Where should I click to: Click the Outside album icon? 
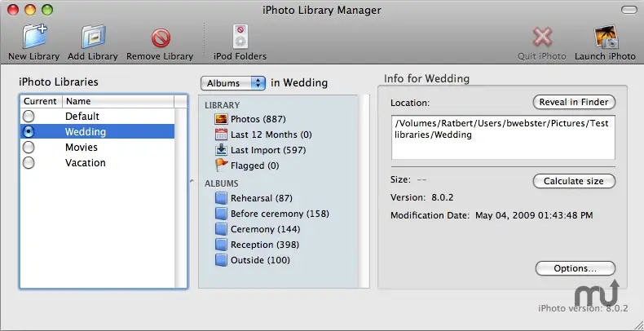click(221, 260)
